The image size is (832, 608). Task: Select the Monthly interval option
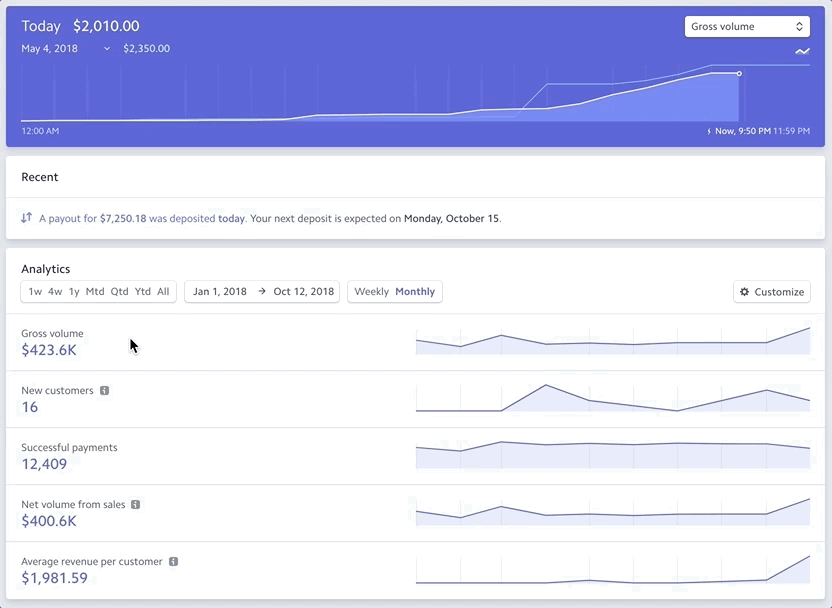pyautogui.click(x=415, y=292)
